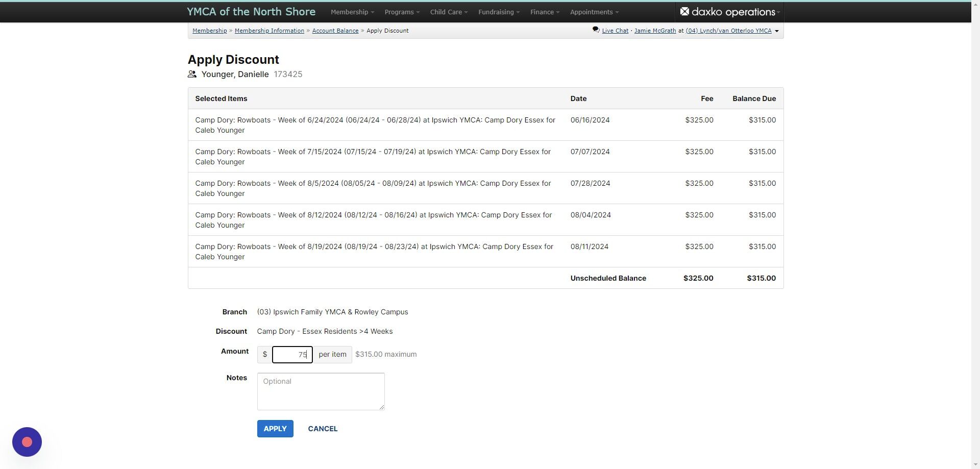Click the member profile icon beside Younger, Danielle
The height and width of the screenshot is (469, 980).
coord(192,74)
